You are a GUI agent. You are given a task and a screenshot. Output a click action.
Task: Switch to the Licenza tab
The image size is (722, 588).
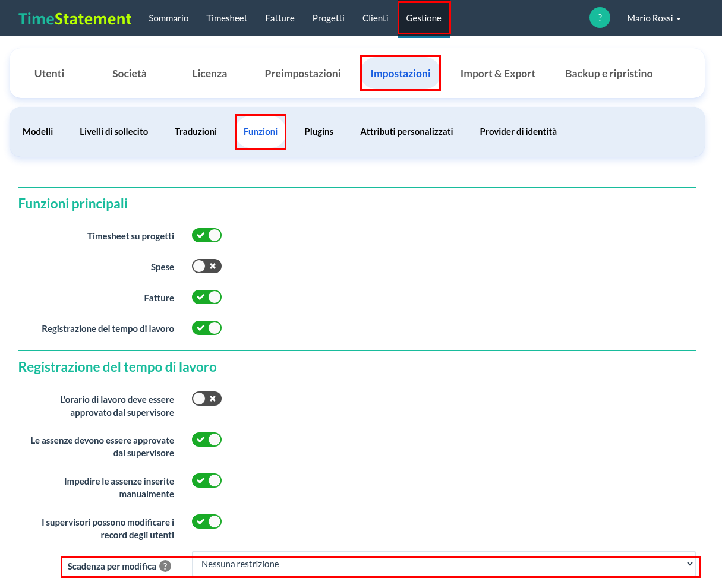(x=210, y=74)
